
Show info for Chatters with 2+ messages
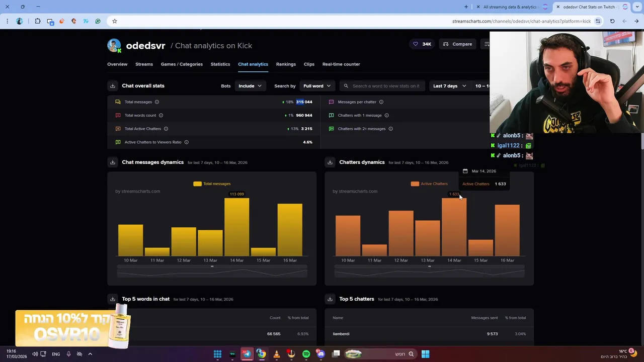tap(390, 129)
